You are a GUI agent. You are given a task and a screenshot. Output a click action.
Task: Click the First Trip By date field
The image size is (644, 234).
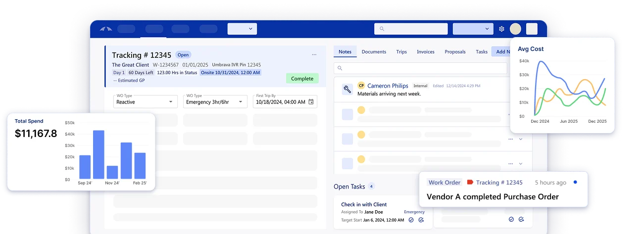coord(285,101)
